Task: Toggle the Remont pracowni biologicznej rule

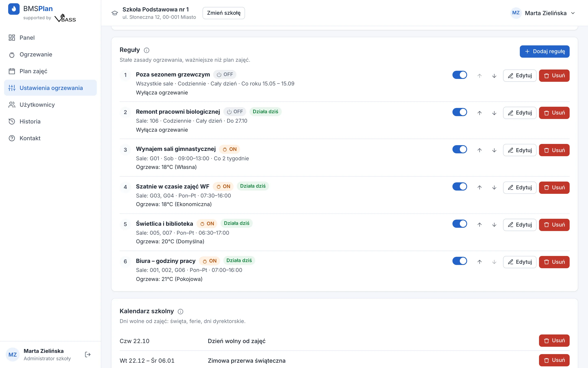Action: pos(460,112)
